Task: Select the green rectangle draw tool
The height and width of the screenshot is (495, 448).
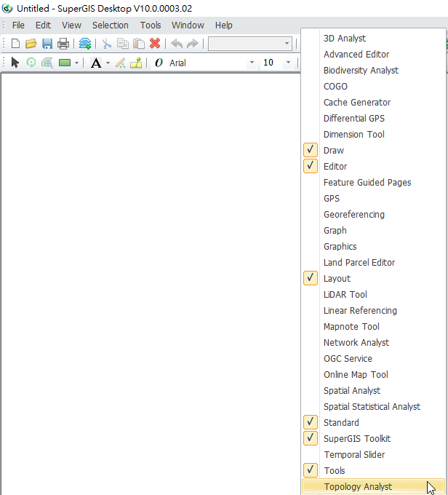Action: click(x=65, y=63)
